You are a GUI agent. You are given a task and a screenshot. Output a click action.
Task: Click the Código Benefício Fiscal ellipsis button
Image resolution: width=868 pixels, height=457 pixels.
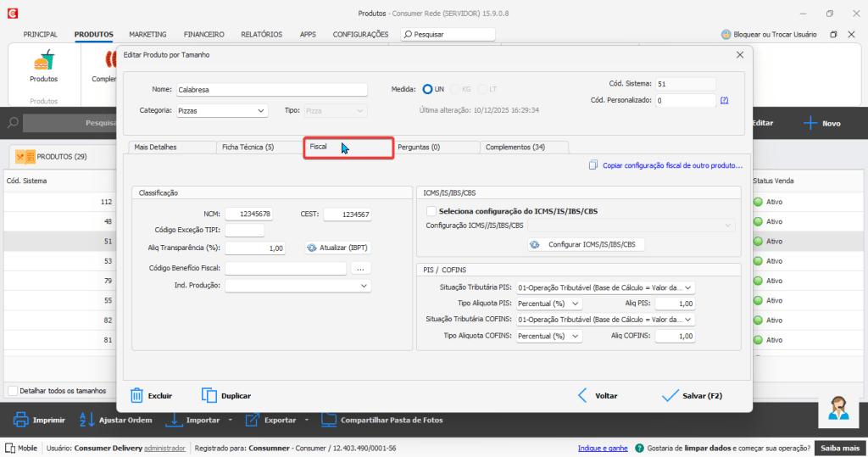(360, 268)
